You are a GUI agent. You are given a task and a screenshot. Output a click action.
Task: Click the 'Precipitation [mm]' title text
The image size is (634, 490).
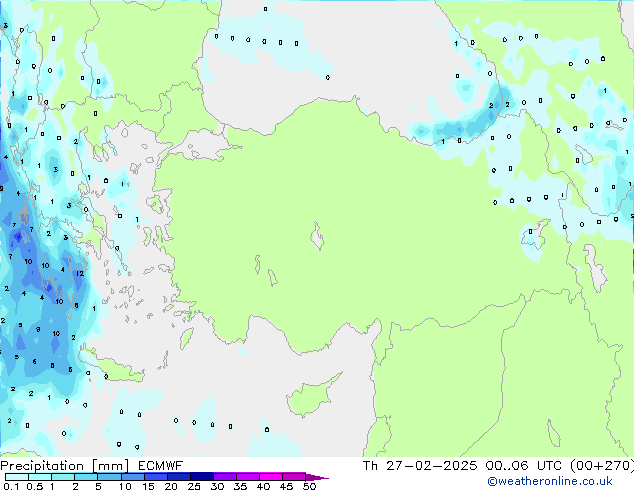click(x=64, y=466)
